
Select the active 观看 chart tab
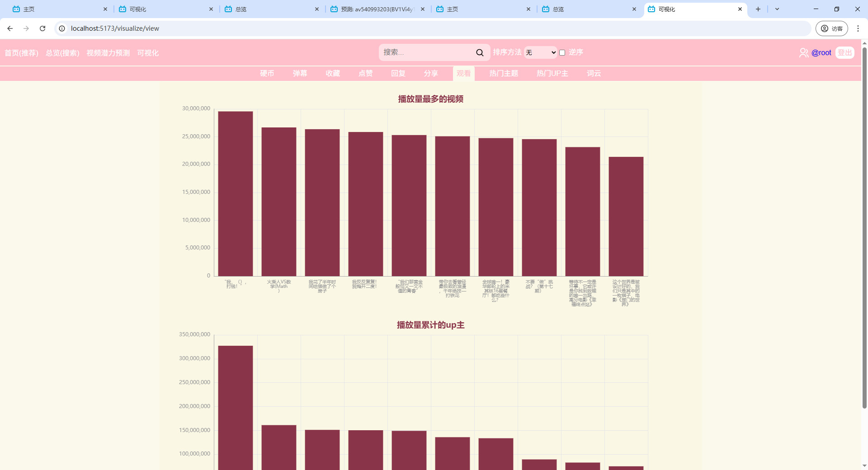tap(463, 73)
